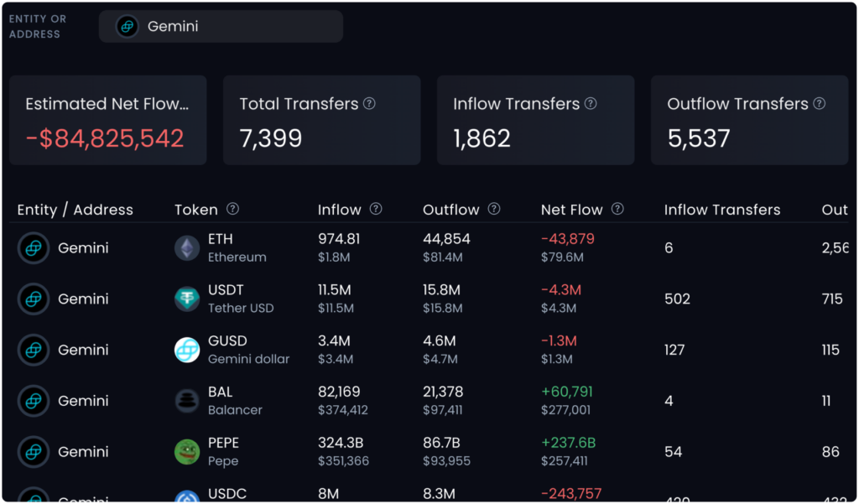Sort by the Entity / Address column header
Viewport: 859px width, 504px height.
point(75,210)
